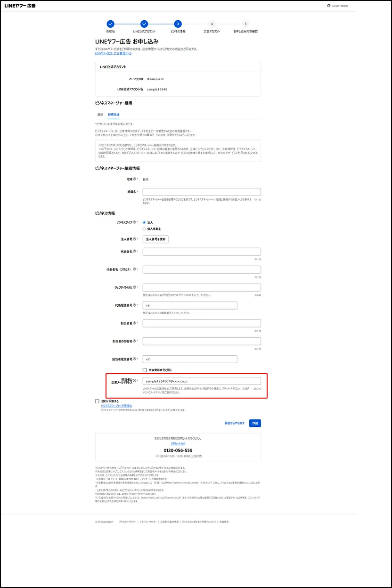Focus the 代表電話番号 input field
392x588 pixels.
click(x=190, y=305)
